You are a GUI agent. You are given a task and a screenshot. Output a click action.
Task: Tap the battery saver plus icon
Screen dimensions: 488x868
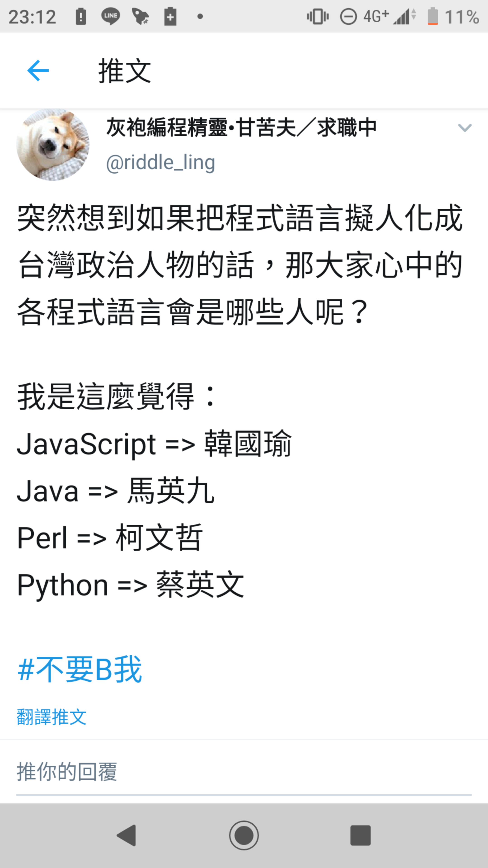(170, 16)
